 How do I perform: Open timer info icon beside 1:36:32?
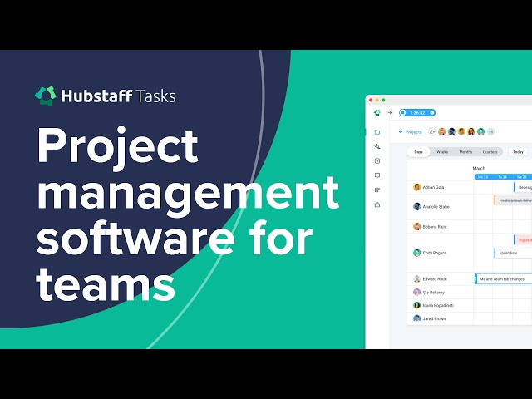pyautogui.click(x=432, y=113)
